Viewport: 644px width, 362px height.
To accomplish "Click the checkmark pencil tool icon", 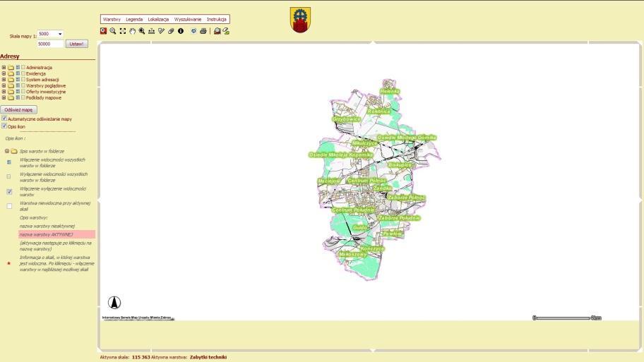I will coord(162,31).
